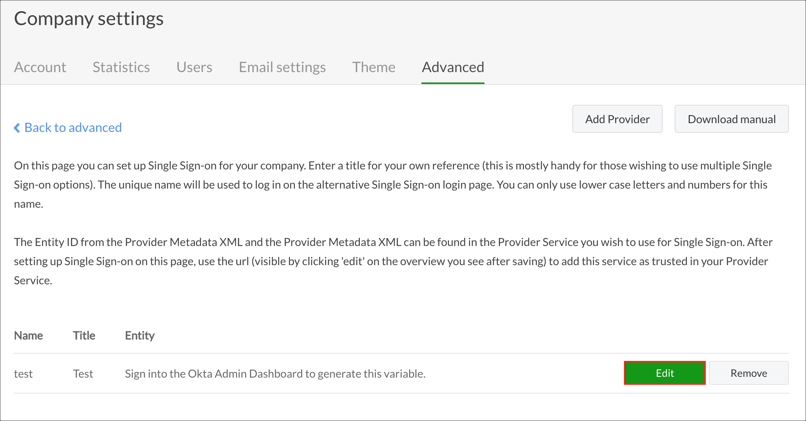Click the Company settings heading

(89, 19)
